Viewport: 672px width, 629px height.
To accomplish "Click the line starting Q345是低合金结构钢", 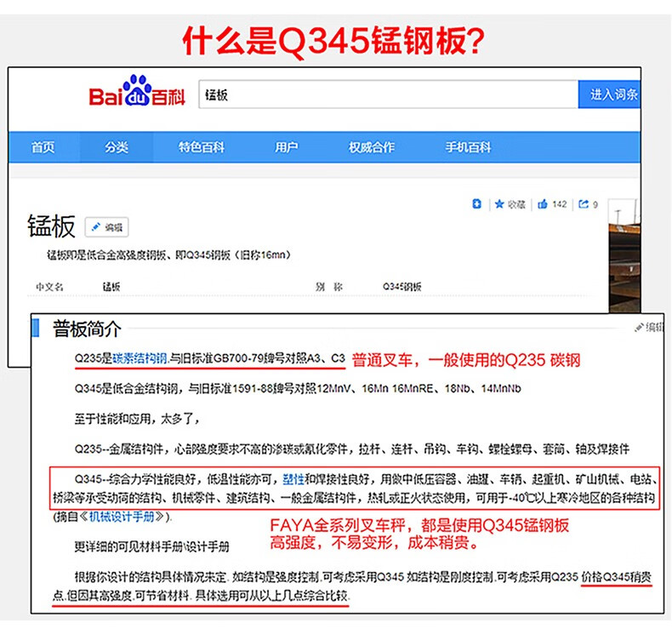I will [x=298, y=388].
